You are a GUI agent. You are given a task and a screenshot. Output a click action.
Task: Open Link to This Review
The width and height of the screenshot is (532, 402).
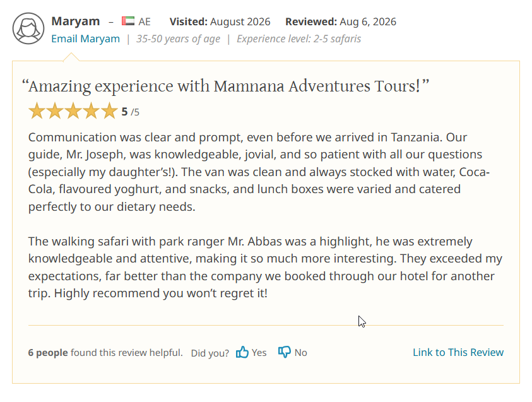(458, 352)
